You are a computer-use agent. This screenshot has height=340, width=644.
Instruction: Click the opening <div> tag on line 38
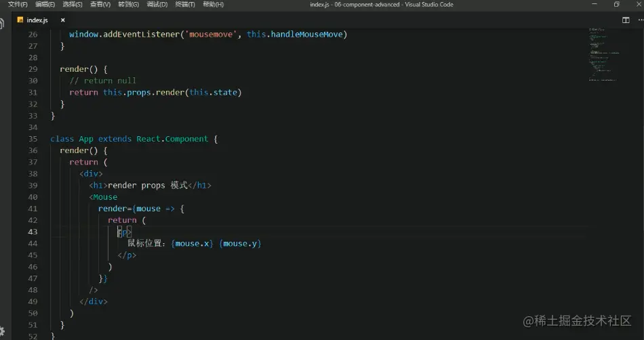click(x=92, y=174)
